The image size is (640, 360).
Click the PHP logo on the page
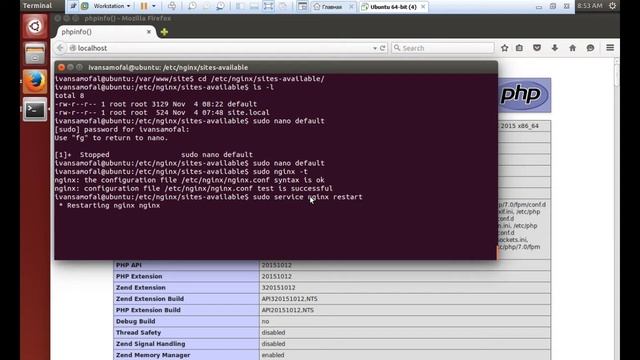(x=524, y=95)
